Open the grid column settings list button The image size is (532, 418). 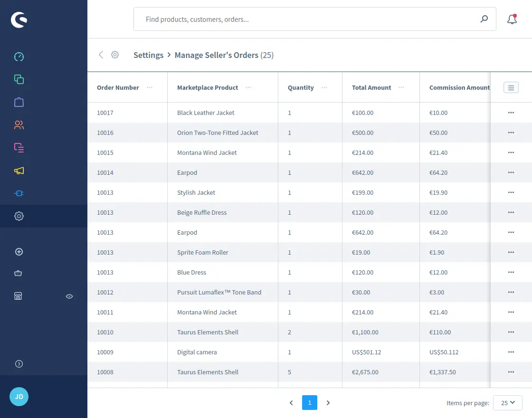[511, 87]
